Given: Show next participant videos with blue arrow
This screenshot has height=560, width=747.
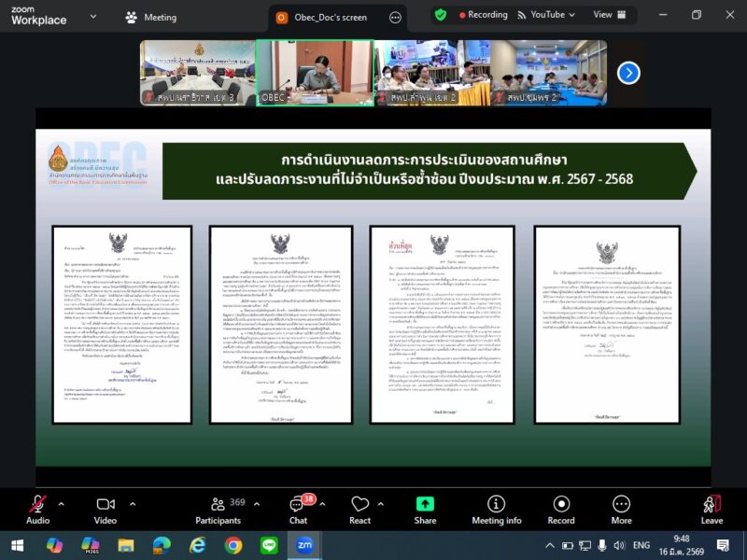Looking at the screenshot, I should pos(629,73).
